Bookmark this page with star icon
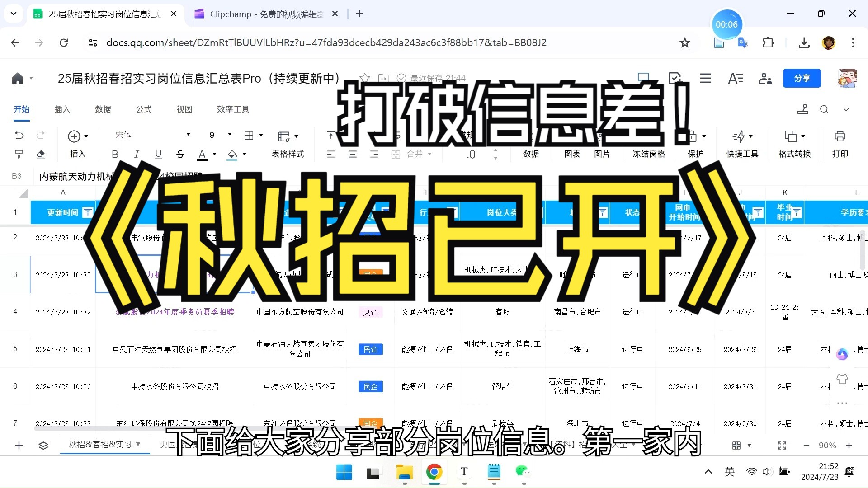This screenshot has width=868, height=488. click(685, 42)
